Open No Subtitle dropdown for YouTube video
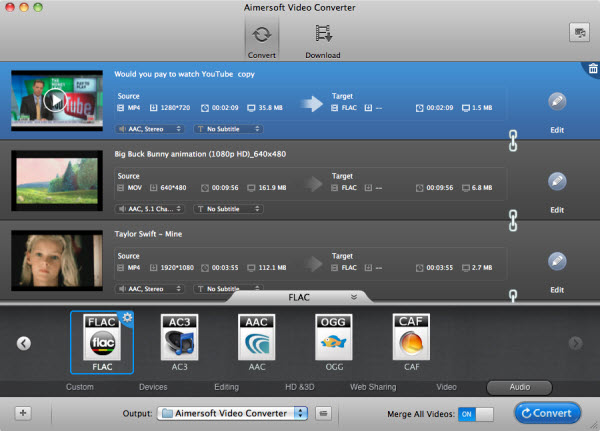Screen dimensions: 600x431 (x=228, y=129)
